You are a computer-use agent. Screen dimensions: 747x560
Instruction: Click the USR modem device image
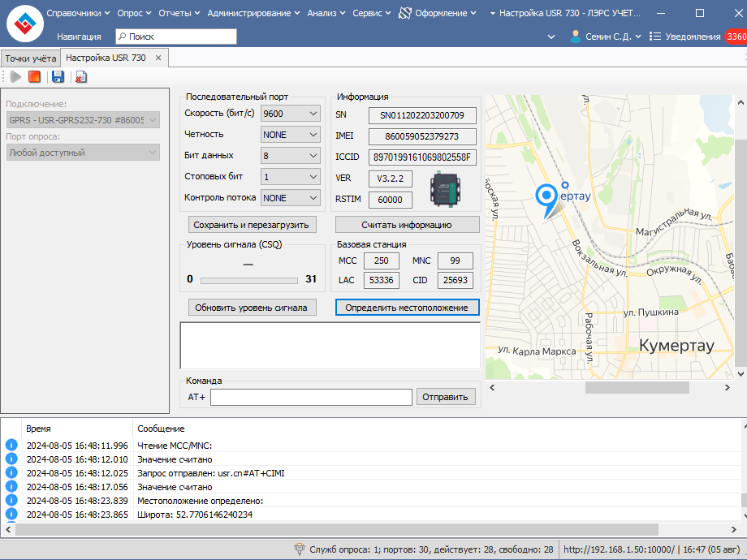444,189
